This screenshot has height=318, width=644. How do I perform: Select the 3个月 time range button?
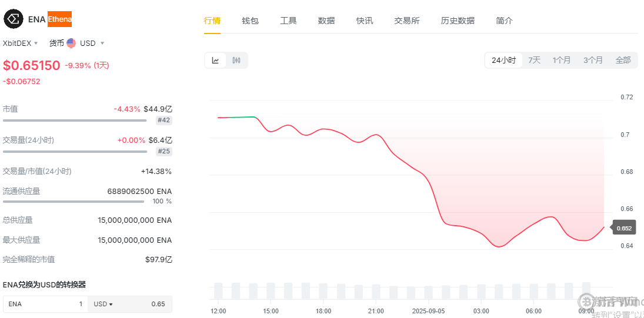[593, 61]
